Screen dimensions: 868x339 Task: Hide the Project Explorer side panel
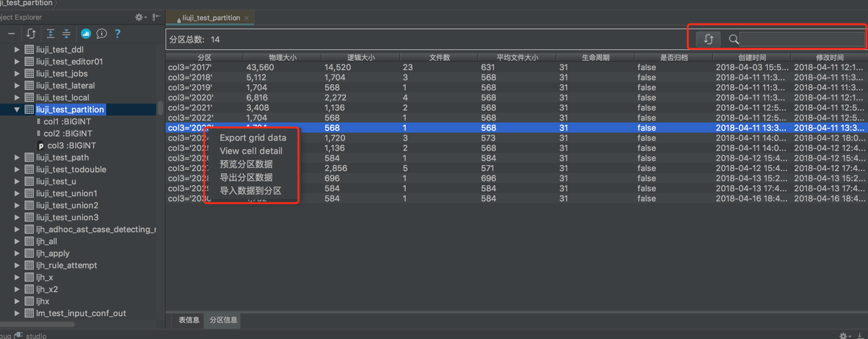click(157, 17)
